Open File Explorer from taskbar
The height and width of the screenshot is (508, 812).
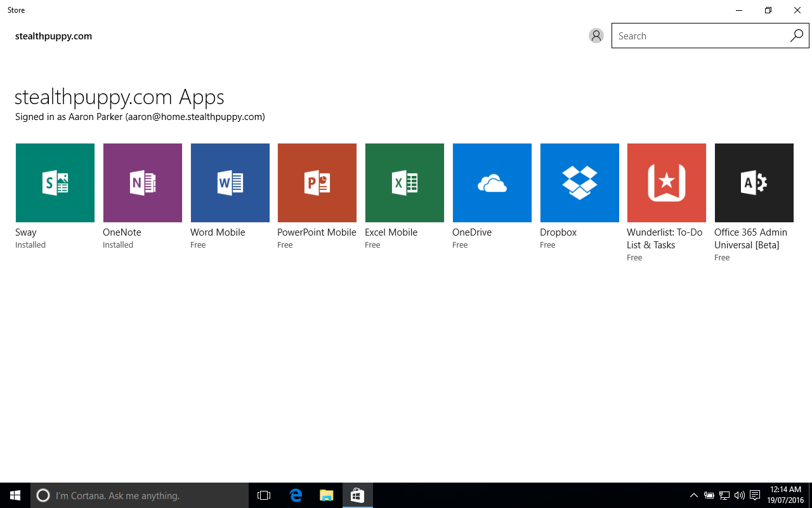327,495
